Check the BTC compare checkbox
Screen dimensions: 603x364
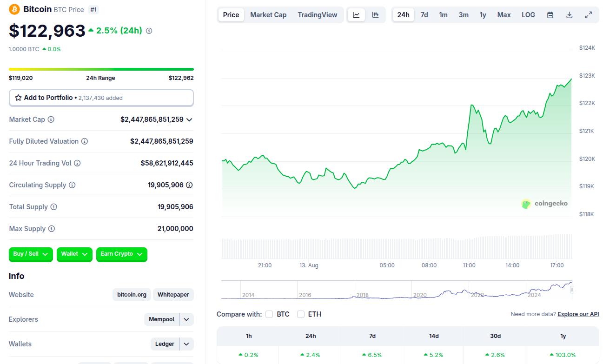click(269, 314)
